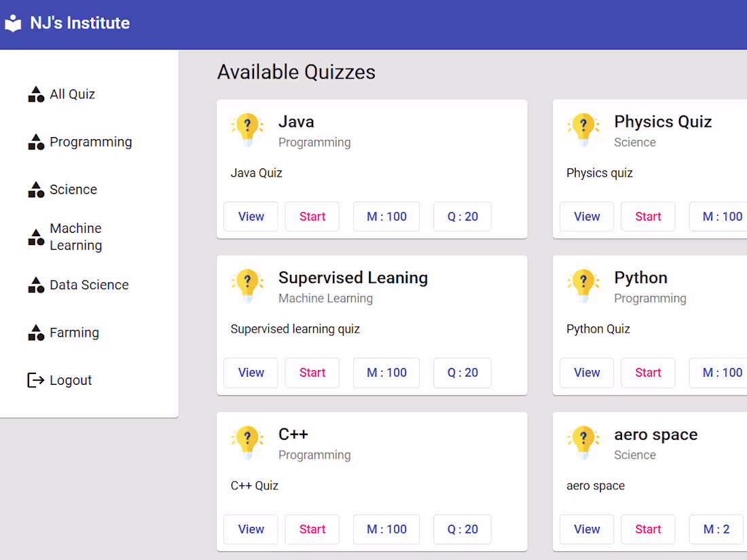Start the Python quiz
Screen dimensions: 747x560
pos(647,372)
